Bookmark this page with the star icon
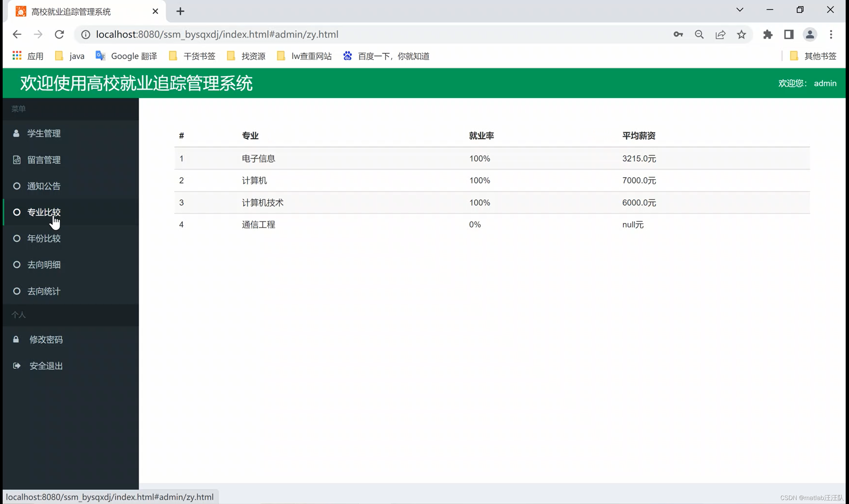 point(741,34)
